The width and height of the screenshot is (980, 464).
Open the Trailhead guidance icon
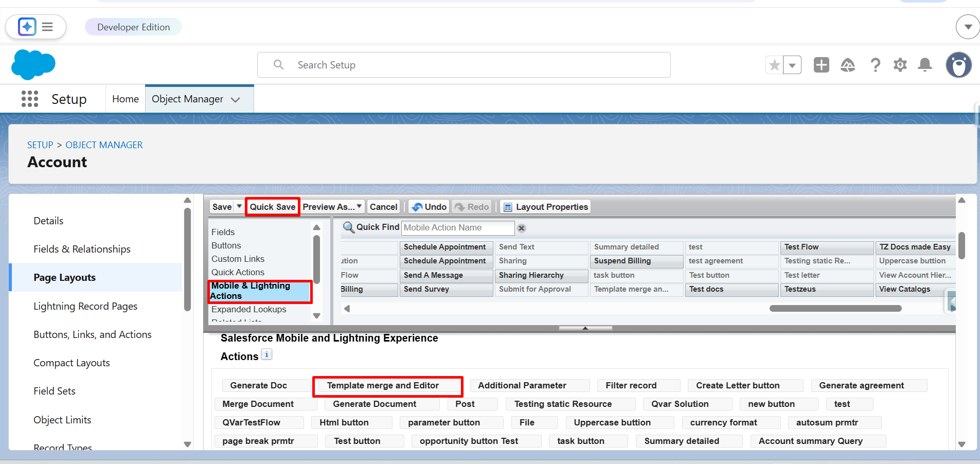pyautogui.click(x=847, y=65)
